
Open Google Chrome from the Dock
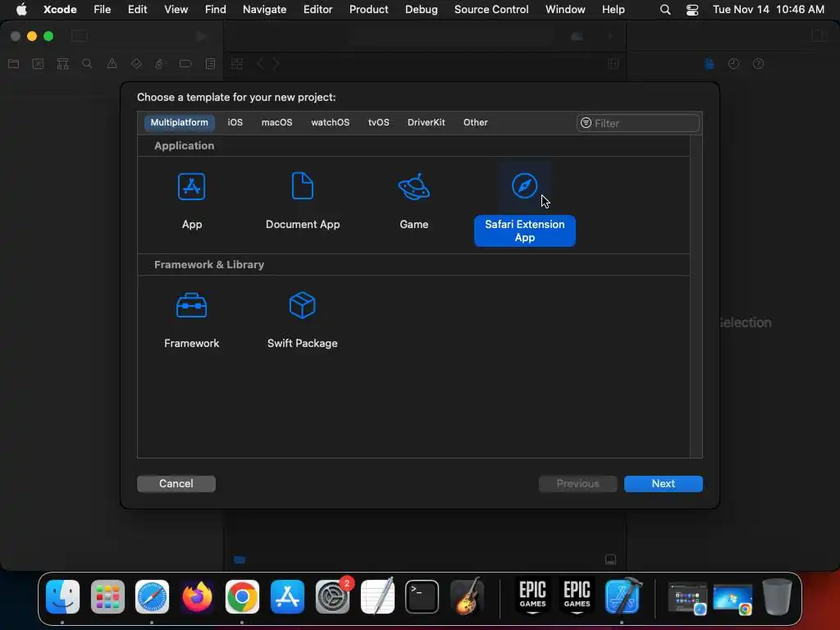pyautogui.click(x=242, y=596)
